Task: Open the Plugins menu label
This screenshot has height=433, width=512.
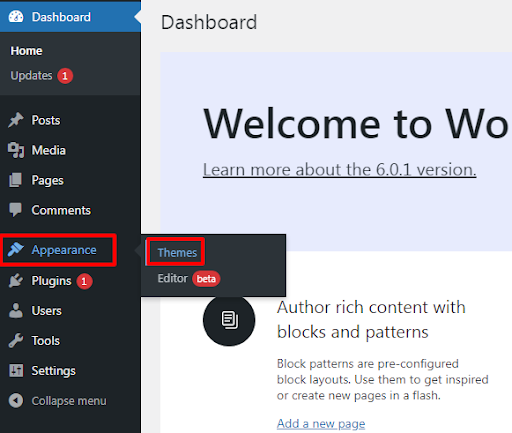Action: point(51,281)
